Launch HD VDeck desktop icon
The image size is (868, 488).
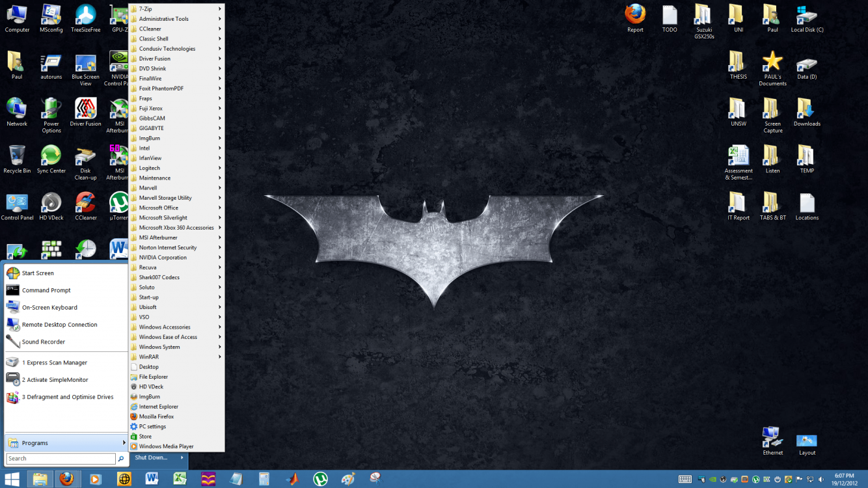click(51, 206)
